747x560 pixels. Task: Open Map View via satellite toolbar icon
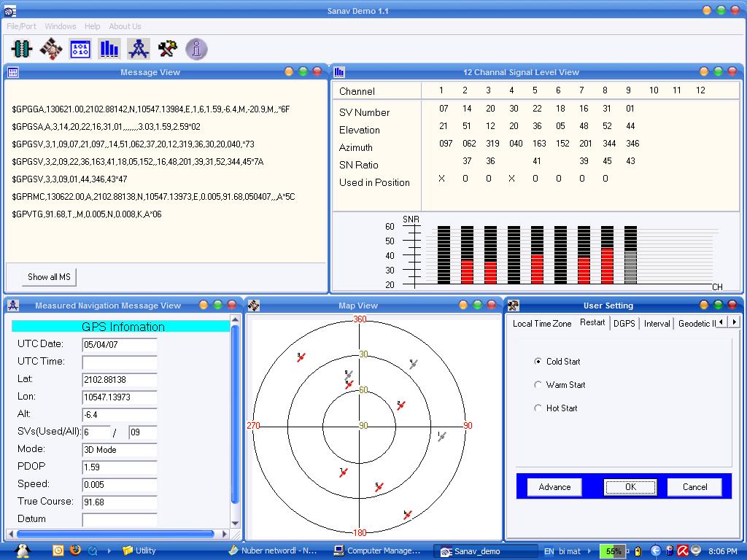click(x=51, y=49)
